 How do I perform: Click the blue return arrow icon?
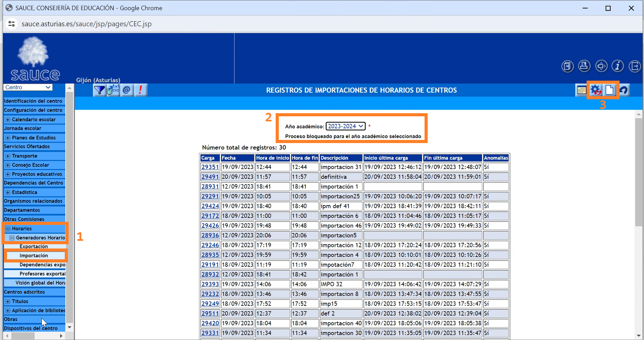tap(624, 90)
